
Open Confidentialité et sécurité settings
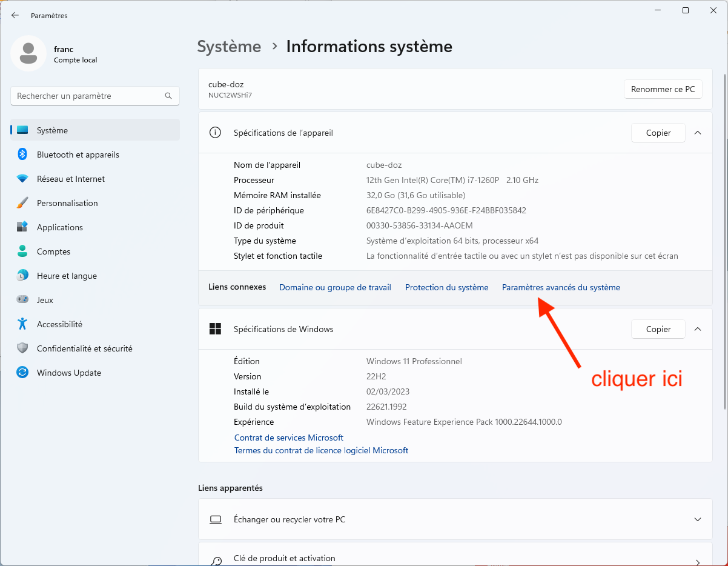84,348
